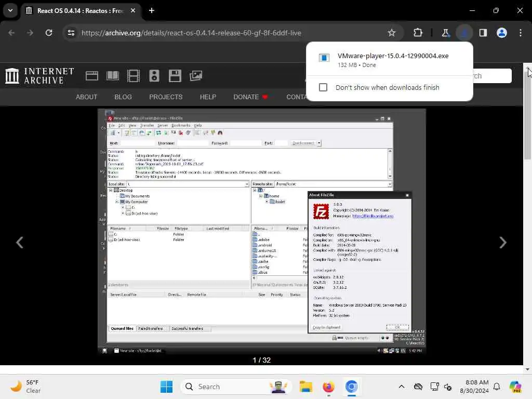Open the ABOUT page
Image resolution: width=532 pixels, height=399 pixels.
(x=87, y=97)
